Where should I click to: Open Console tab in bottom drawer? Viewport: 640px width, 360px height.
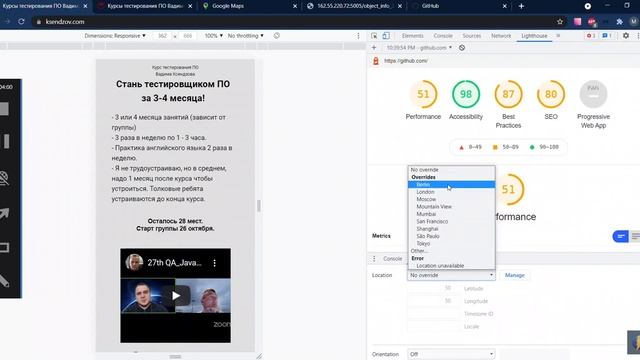[x=392, y=259]
